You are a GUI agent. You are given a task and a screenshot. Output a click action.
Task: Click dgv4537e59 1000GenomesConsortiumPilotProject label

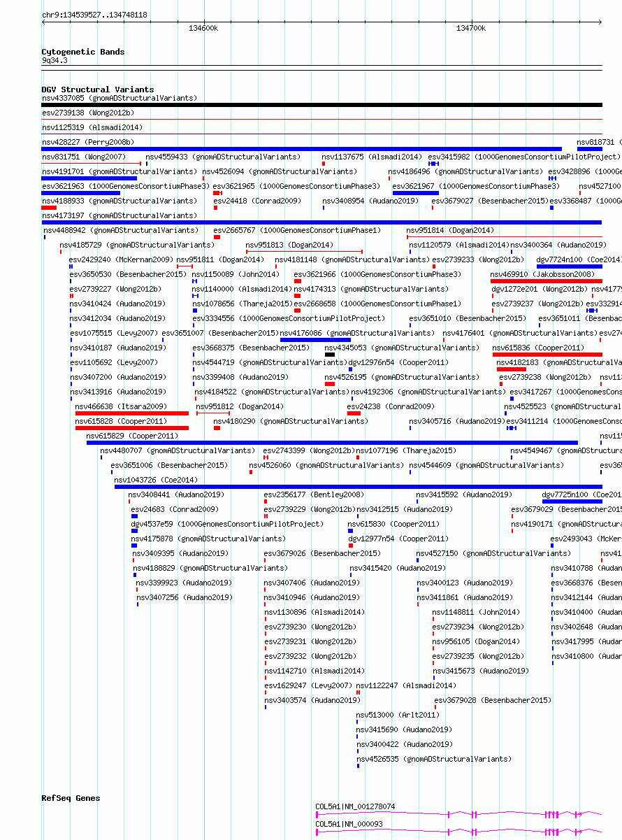pyautogui.click(x=228, y=524)
